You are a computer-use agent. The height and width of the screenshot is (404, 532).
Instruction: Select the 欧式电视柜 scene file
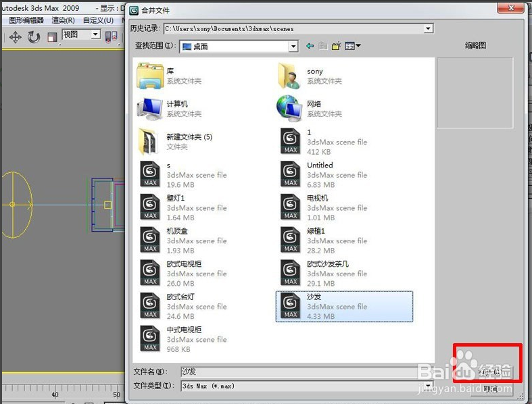184,273
